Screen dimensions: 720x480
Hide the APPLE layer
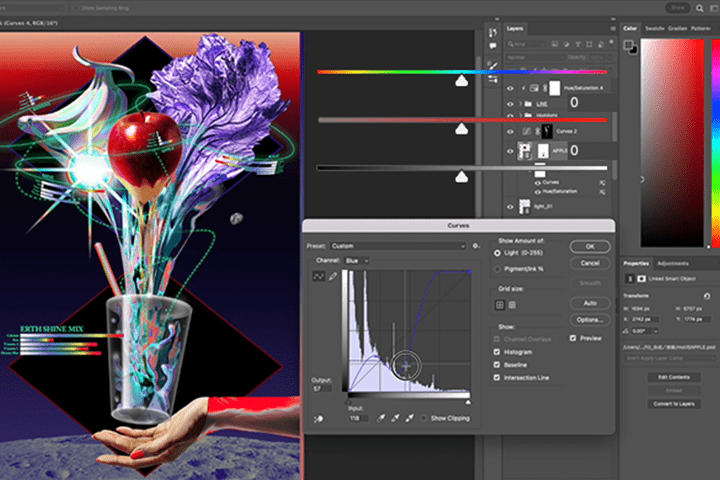(x=510, y=151)
